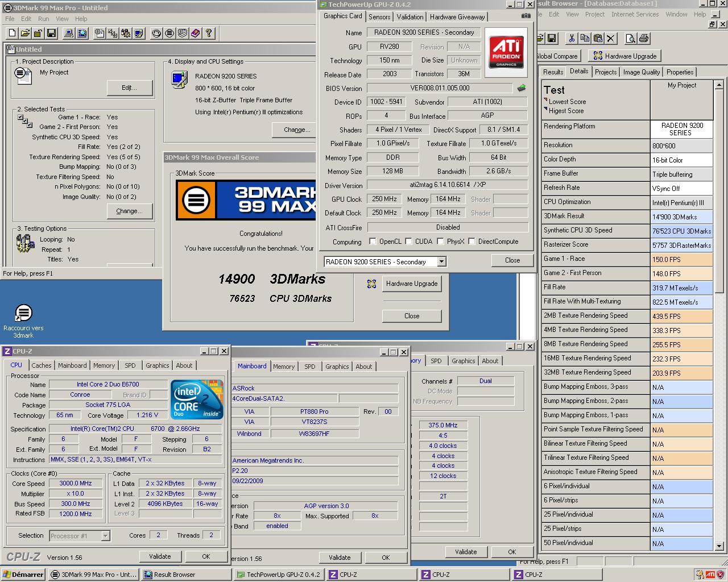Switch to the Validation tab in GPU-Z
This screenshot has width=728, height=582.
click(410, 17)
